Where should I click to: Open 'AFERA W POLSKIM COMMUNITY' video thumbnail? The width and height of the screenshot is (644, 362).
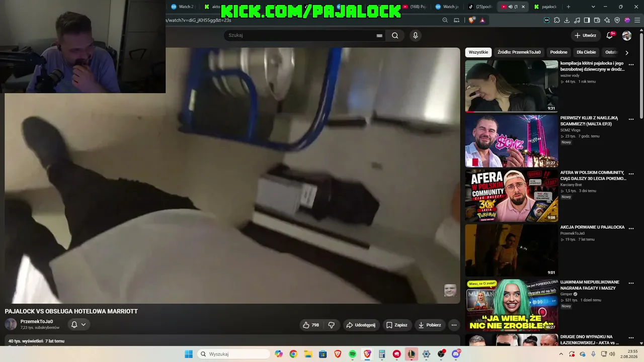click(x=512, y=195)
